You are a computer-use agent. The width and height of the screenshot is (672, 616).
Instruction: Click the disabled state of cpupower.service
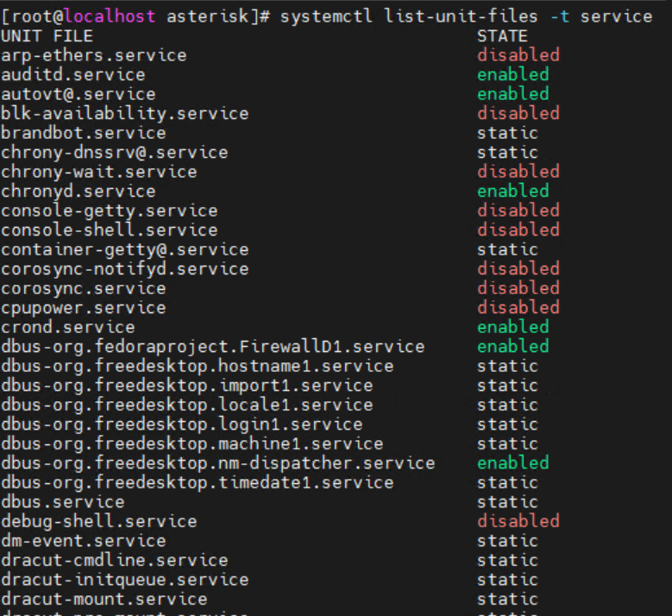[x=518, y=308]
